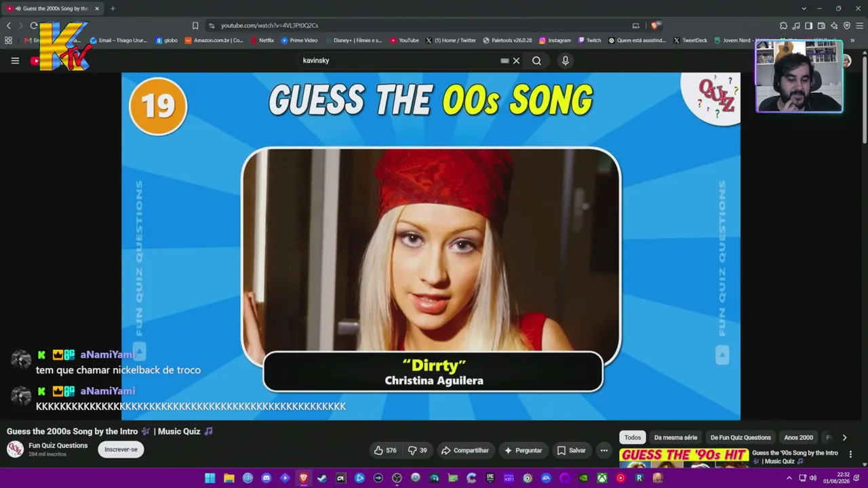
Task: Click the youtube.com address bar URL
Action: tap(269, 26)
